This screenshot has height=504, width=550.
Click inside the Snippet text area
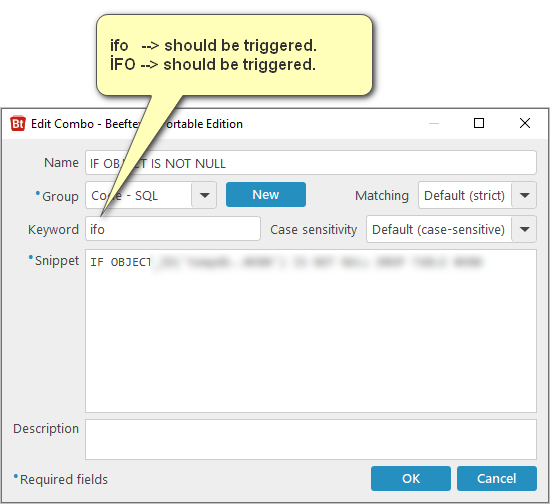click(x=311, y=331)
